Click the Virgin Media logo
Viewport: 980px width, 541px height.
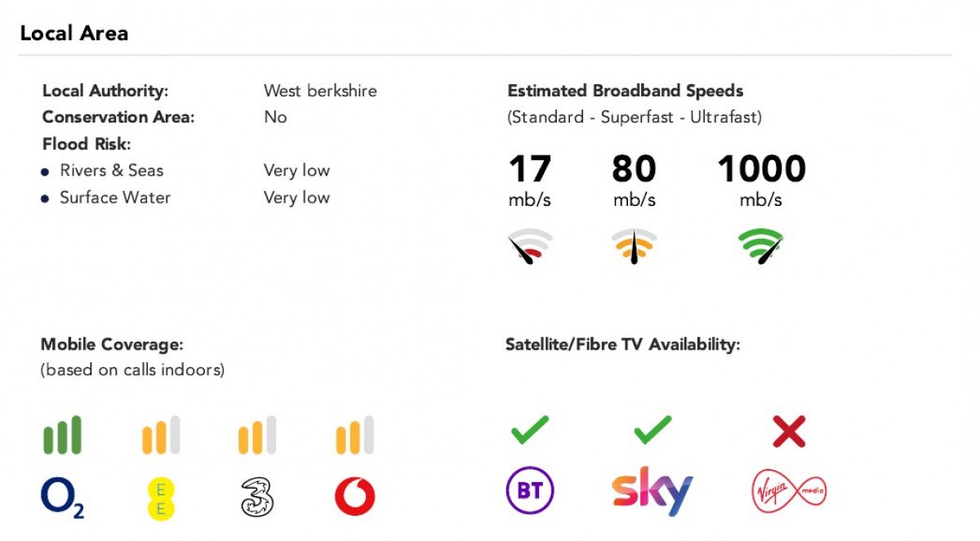coord(788,492)
